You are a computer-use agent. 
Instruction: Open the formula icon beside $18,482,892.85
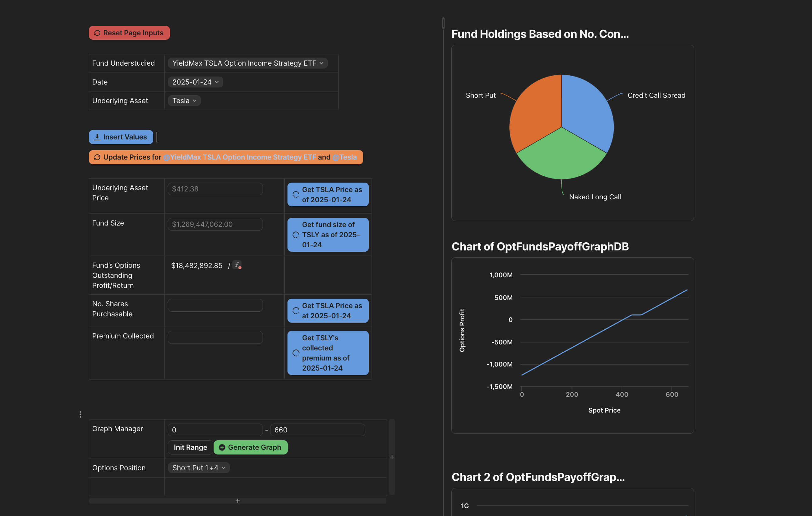[x=237, y=265]
